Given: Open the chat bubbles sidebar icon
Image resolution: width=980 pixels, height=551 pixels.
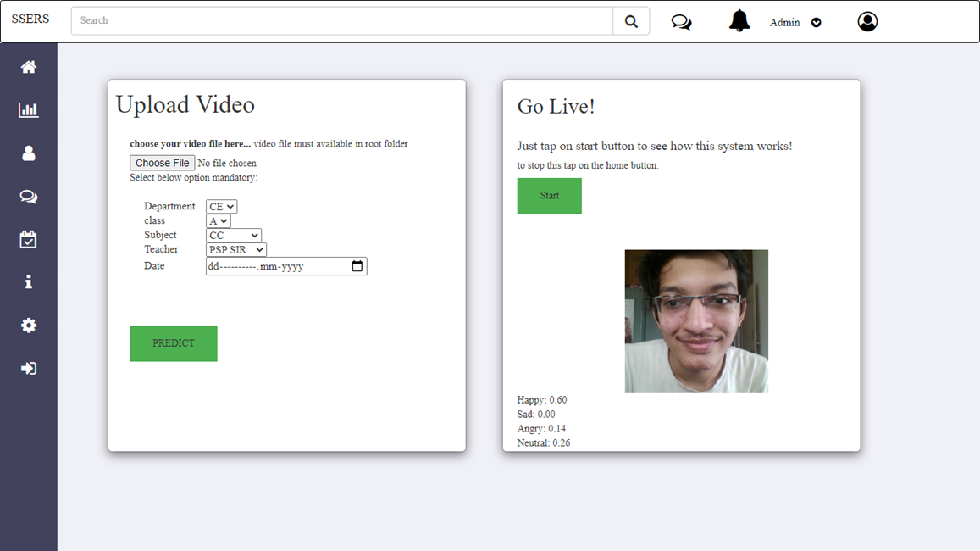Looking at the screenshot, I should (28, 197).
